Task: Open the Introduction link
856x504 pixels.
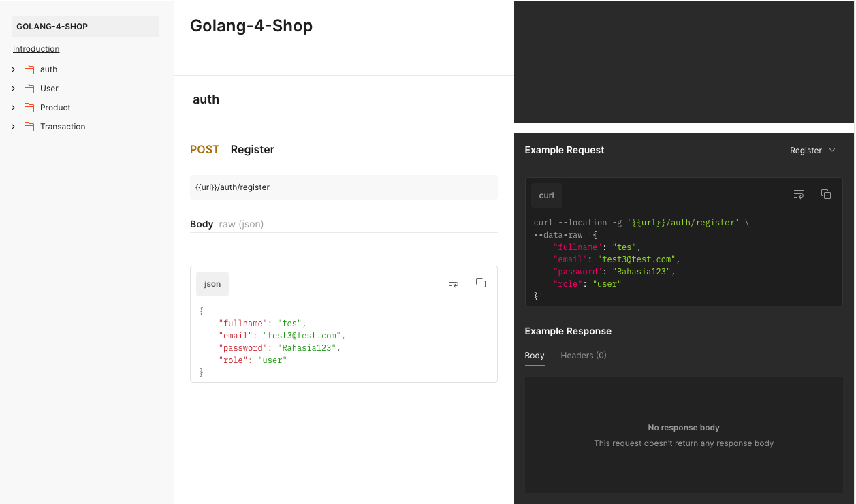Action: click(36, 49)
